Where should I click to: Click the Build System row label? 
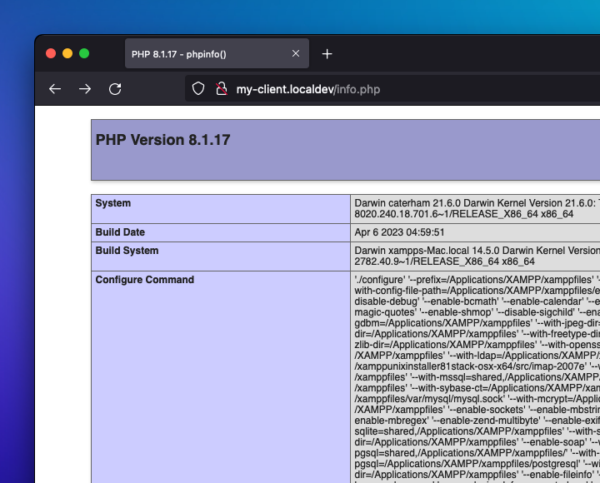click(x=127, y=249)
